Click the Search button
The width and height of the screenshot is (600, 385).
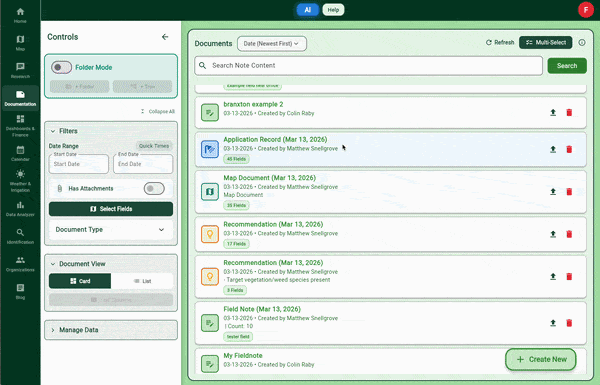[567, 66]
